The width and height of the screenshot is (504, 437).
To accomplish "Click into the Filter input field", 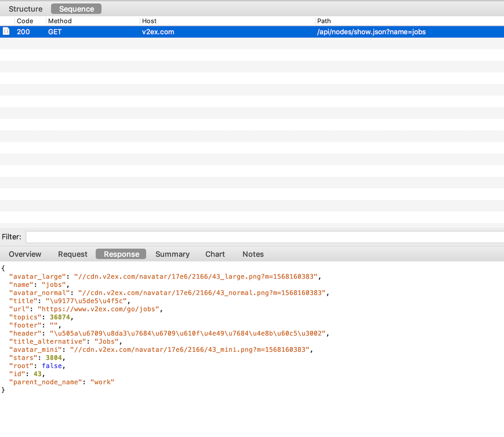I will (265, 237).
